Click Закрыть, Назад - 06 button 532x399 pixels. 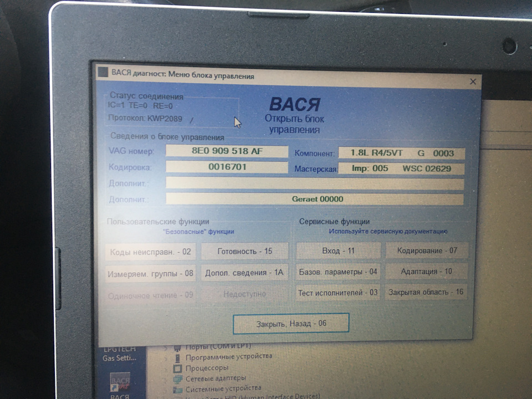coord(291,323)
